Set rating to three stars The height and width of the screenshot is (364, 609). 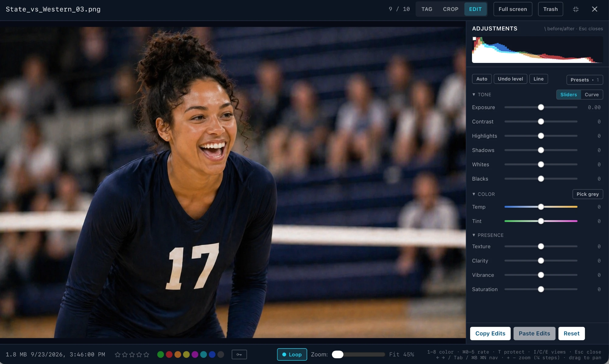(132, 354)
